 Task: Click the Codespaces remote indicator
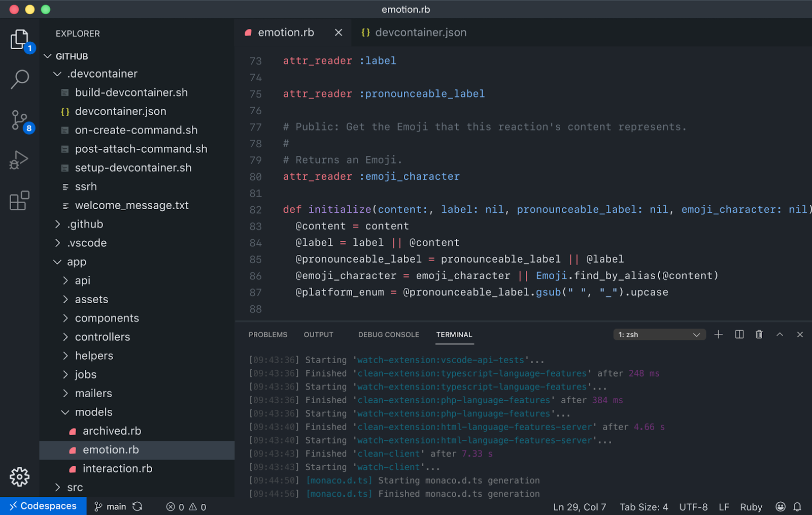point(43,506)
